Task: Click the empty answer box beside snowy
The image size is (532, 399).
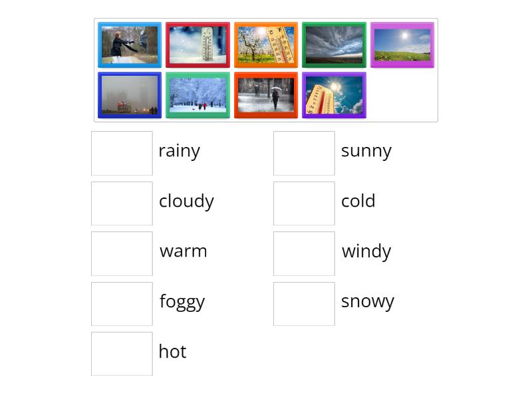Action: 304,304
